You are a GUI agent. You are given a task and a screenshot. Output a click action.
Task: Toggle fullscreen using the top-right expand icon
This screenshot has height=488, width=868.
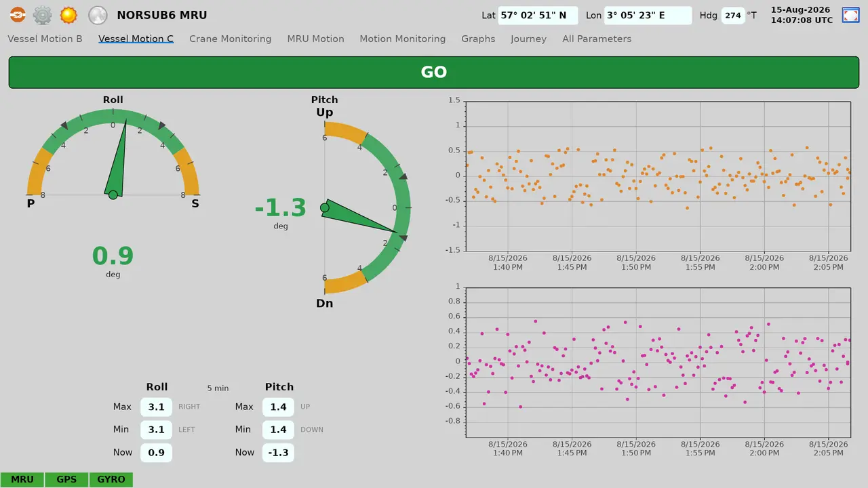click(x=850, y=15)
